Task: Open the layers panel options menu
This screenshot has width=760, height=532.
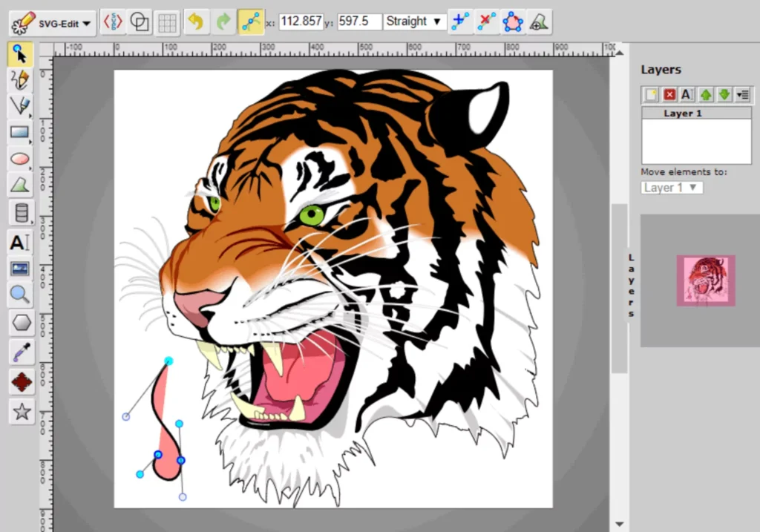Action: (741, 94)
